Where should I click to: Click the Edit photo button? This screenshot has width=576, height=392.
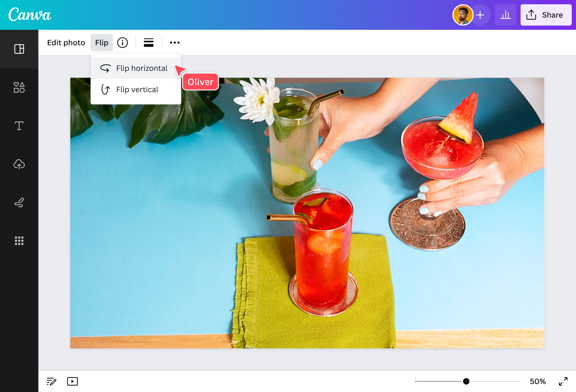point(66,42)
